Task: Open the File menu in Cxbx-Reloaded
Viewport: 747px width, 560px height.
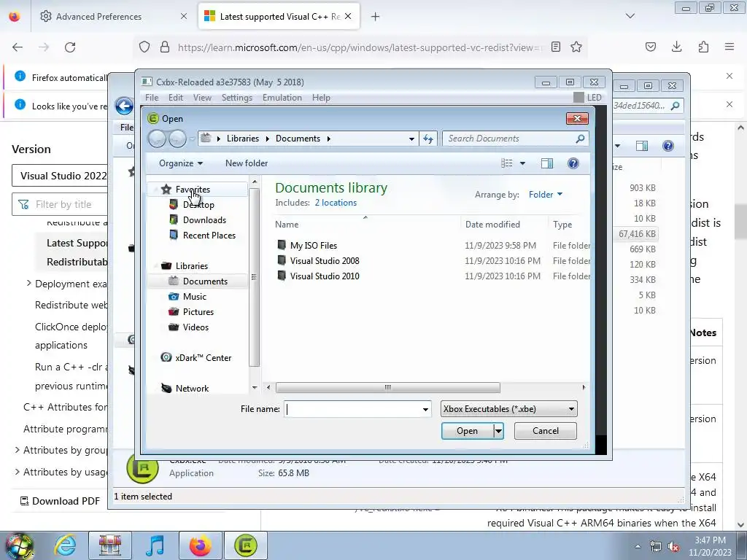Action: (x=152, y=98)
